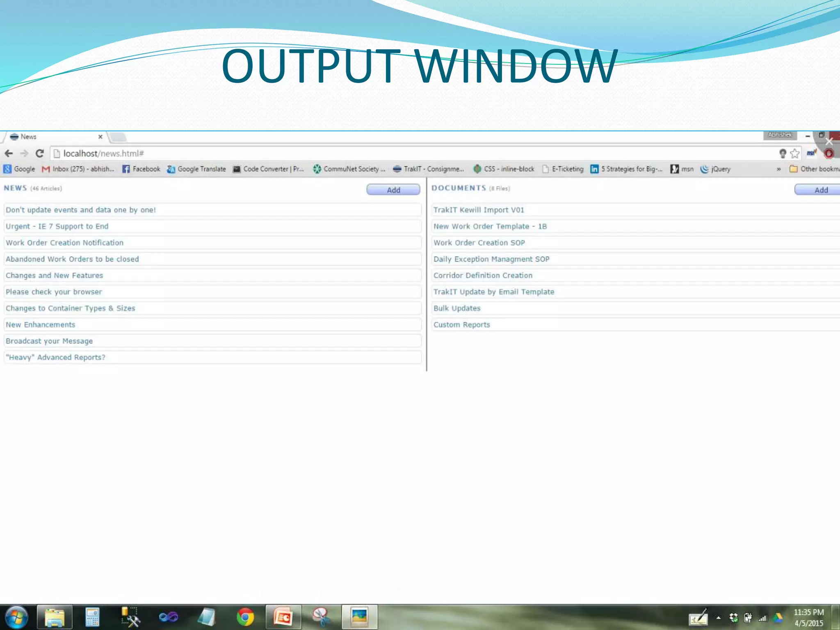Viewport: 840px width, 630px height.
Task: Show hidden system tray icons arrow
Action: point(718,617)
